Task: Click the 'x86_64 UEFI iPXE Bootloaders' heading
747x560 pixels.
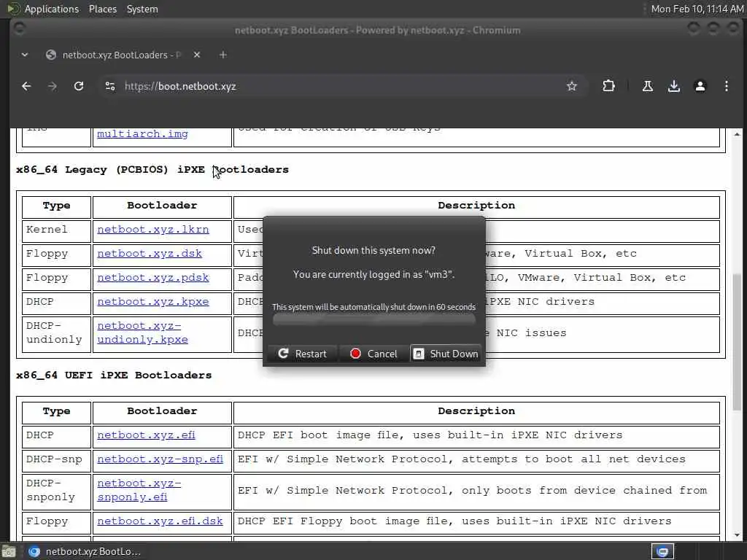Action: tap(114, 376)
